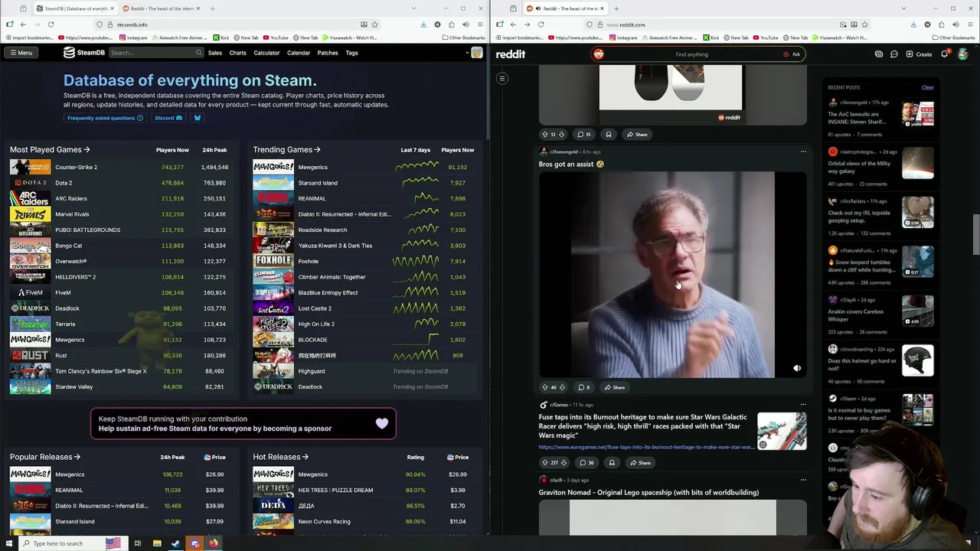Click the Reddit logo home link
980x551 pixels.
pyautogui.click(x=510, y=54)
